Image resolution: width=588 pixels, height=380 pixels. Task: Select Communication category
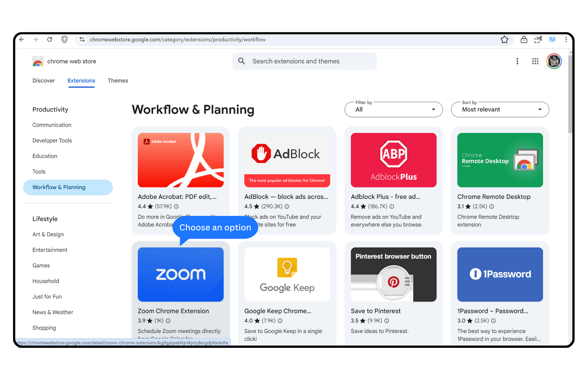coord(52,125)
